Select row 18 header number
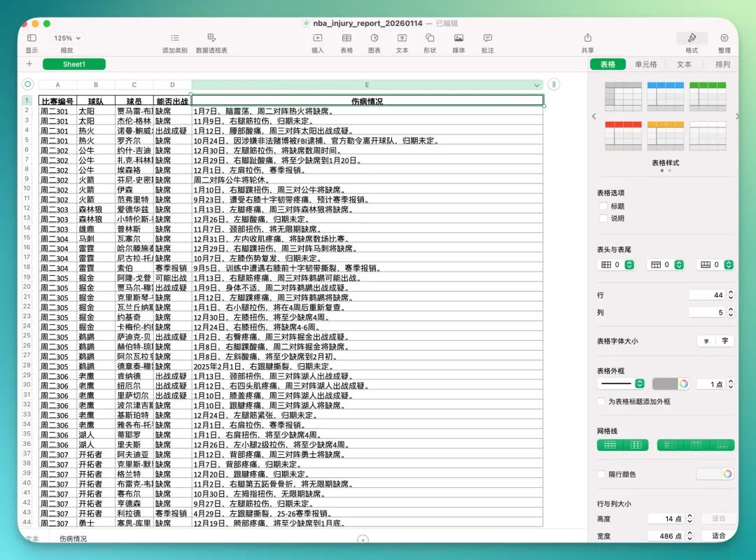 click(27, 267)
